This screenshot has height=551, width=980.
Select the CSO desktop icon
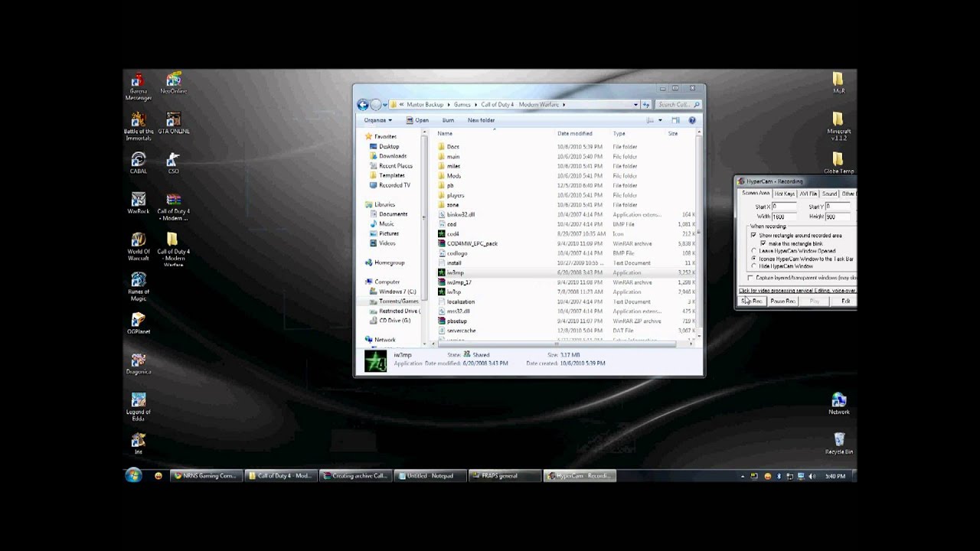coord(174,163)
